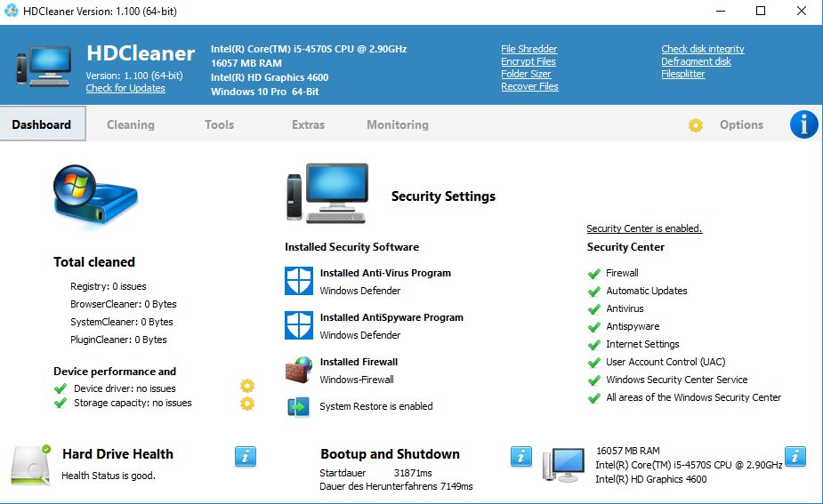Click the Windows-Firewall text
This screenshot has width=823, height=504.
tap(357, 380)
